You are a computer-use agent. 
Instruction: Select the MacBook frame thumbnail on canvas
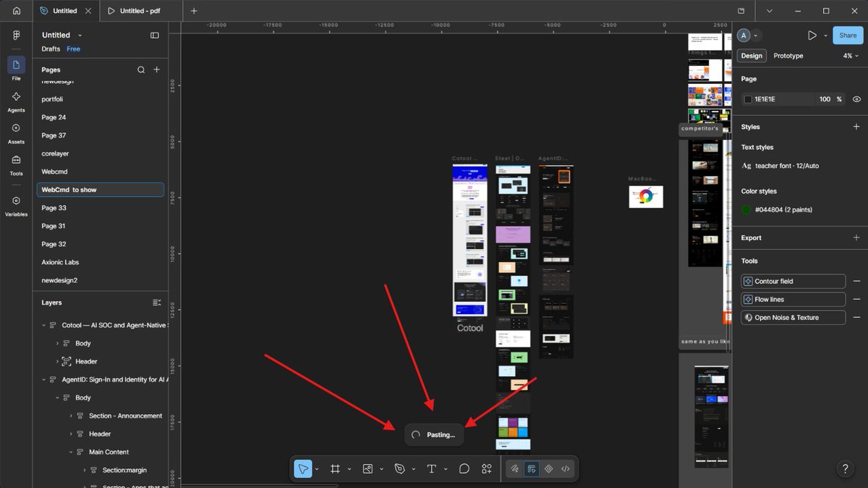pyautogui.click(x=646, y=197)
